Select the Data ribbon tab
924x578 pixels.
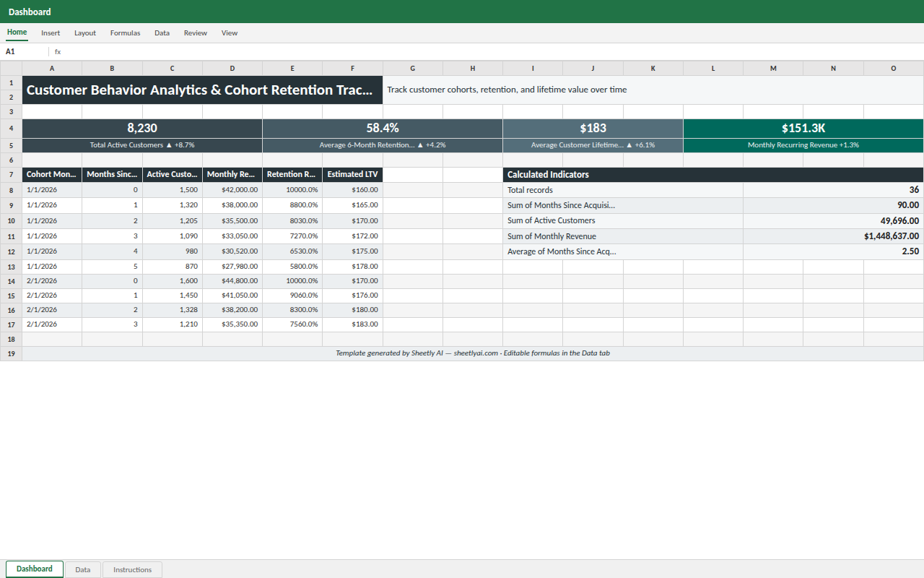tap(162, 33)
